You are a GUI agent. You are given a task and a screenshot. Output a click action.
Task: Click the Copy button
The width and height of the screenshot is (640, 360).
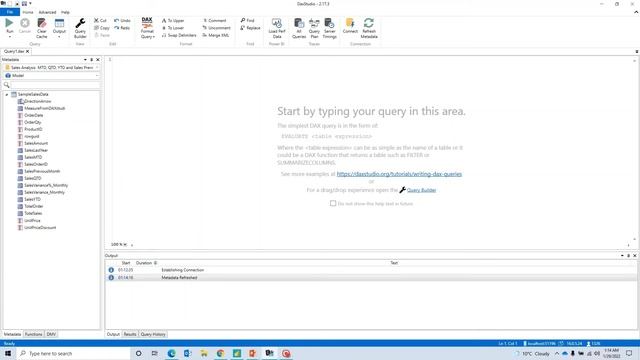pyautogui.click(x=102, y=28)
